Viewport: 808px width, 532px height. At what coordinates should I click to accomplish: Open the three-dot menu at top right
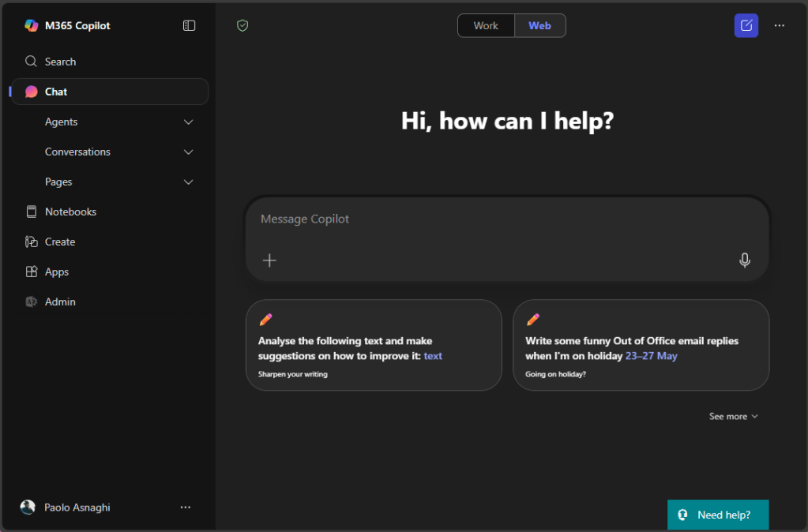pos(780,25)
